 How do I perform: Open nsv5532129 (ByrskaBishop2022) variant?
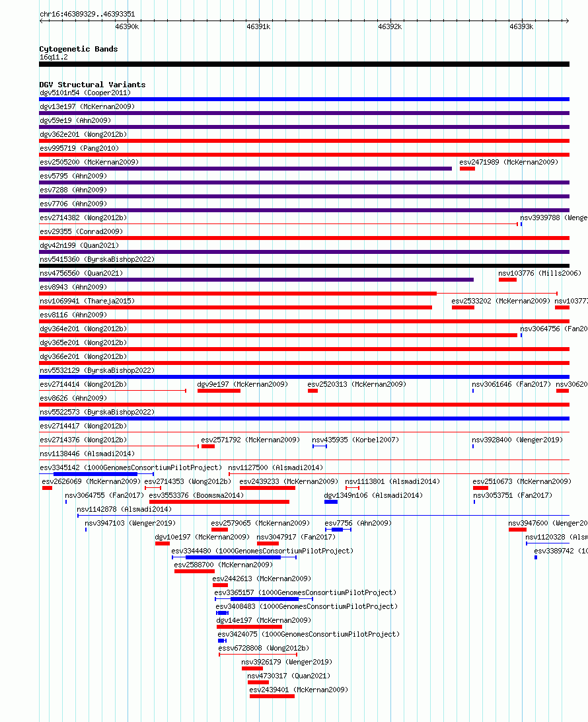coord(97,370)
